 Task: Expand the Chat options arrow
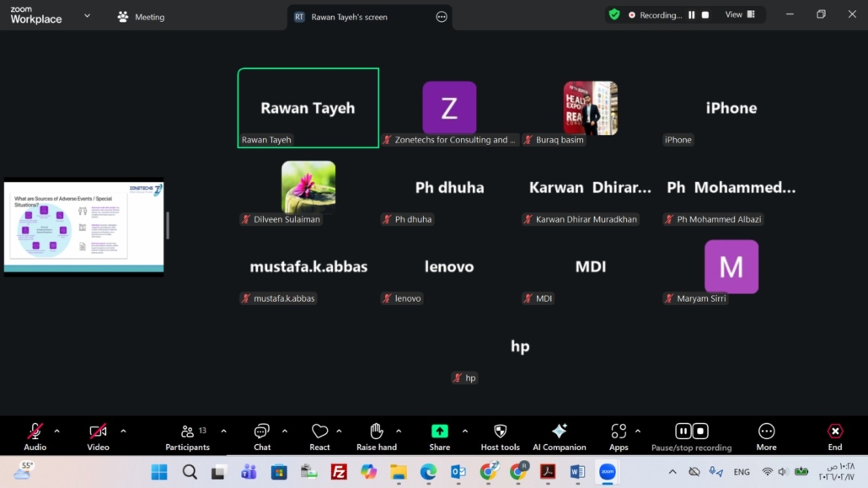(285, 431)
